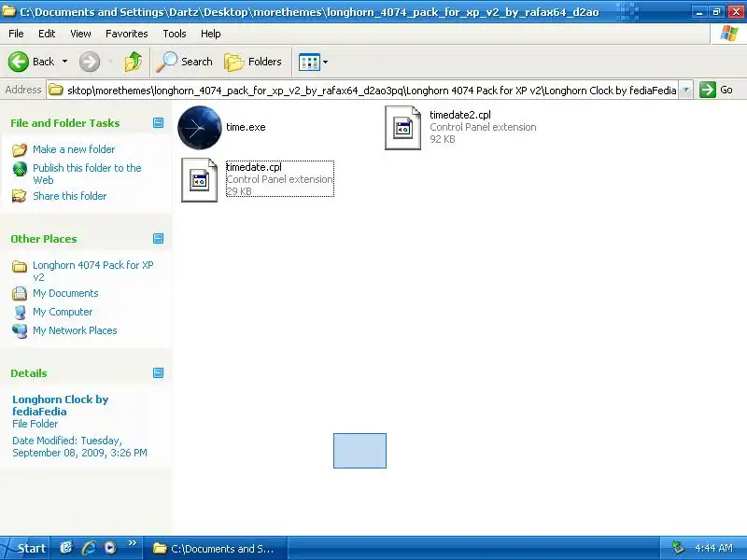Select the time.exe clock icon
The height and width of the screenshot is (560, 747).
click(200, 128)
